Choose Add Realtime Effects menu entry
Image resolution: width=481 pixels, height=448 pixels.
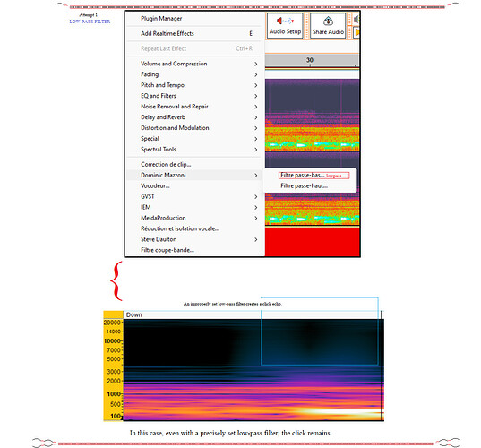[193, 33]
